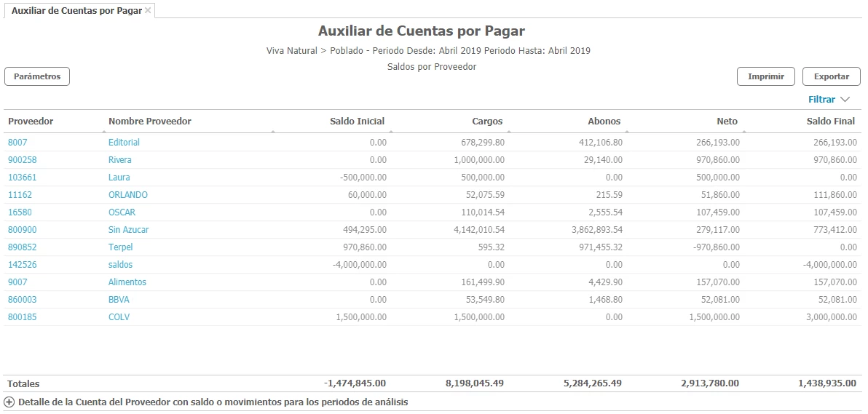Image resolution: width=868 pixels, height=414 pixels.
Task: Click the Saldos por Proveedor subtitle
Action: [x=432, y=67]
